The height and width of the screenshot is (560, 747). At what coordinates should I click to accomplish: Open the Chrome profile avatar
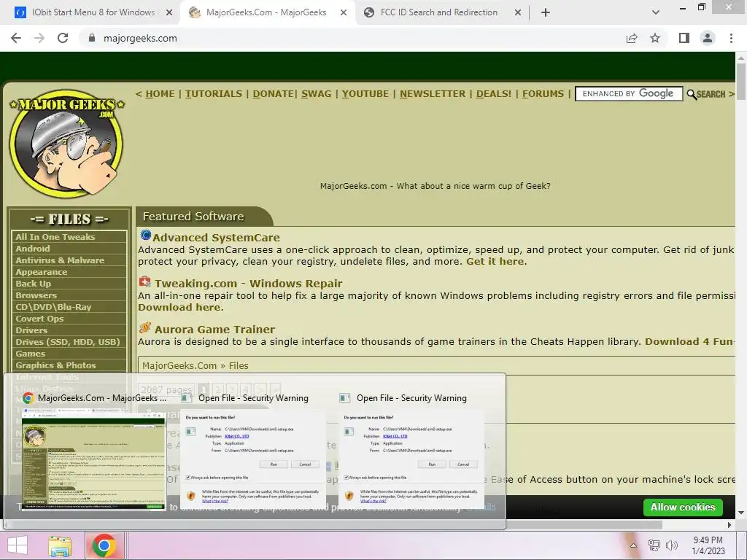coord(708,38)
